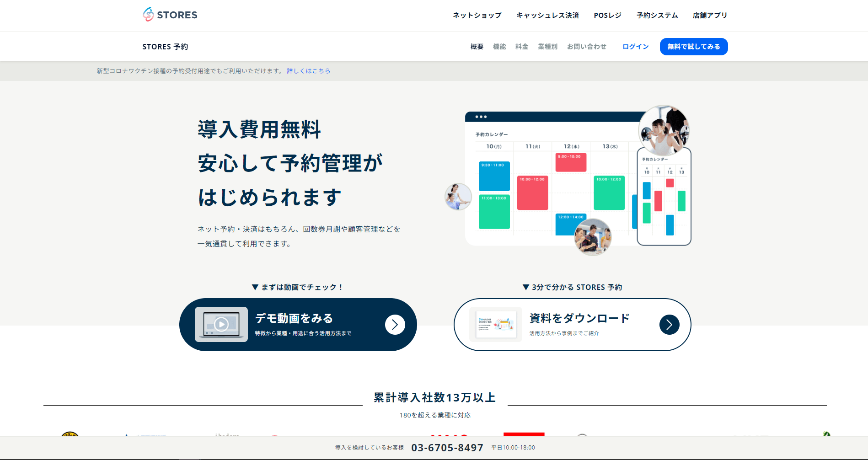Go to the お問い合わせ page
Viewport: 868px width, 460px height.
pos(587,47)
